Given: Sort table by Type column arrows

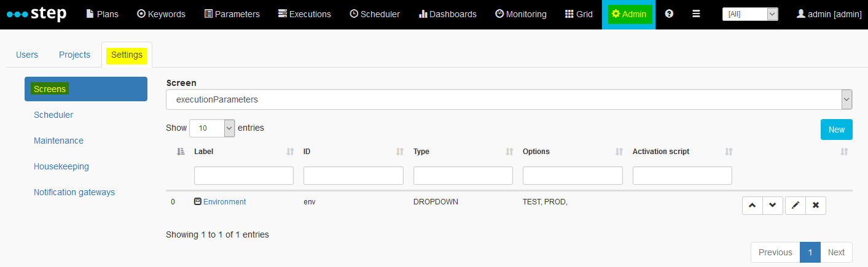Looking at the screenshot, I should 509,152.
